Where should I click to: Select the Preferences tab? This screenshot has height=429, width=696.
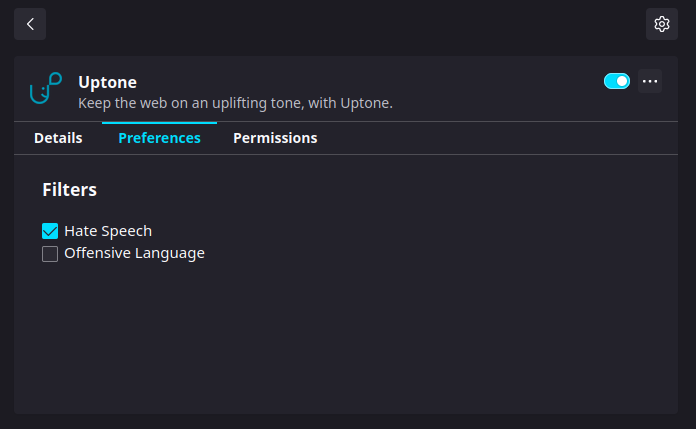[x=159, y=138]
